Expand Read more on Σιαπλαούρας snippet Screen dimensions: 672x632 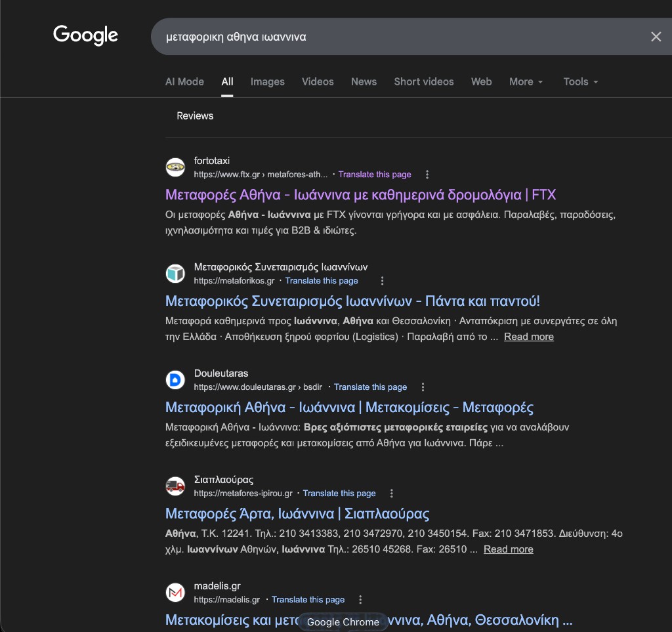(x=508, y=549)
